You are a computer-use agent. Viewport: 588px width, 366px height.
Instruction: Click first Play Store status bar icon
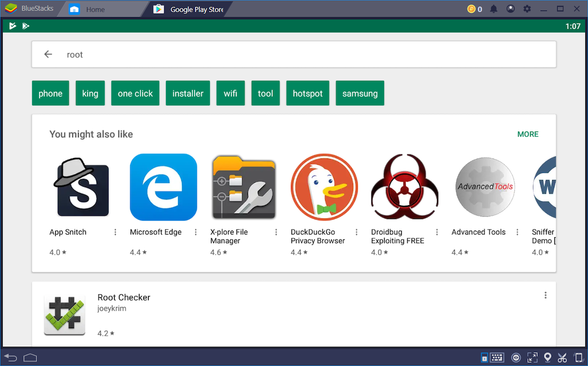tap(12, 26)
